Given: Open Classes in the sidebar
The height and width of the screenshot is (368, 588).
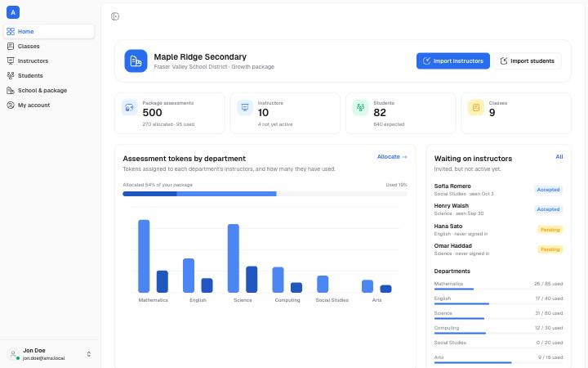Looking at the screenshot, I should pos(49,46).
